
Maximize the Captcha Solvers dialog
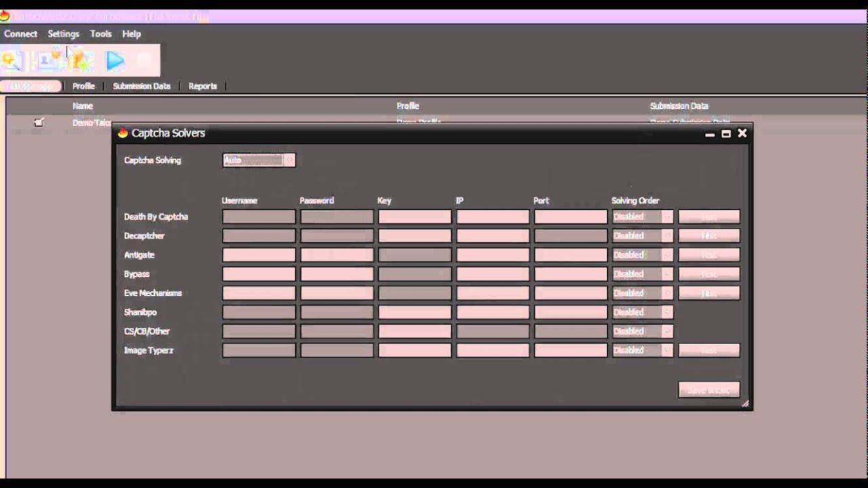coord(726,134)
